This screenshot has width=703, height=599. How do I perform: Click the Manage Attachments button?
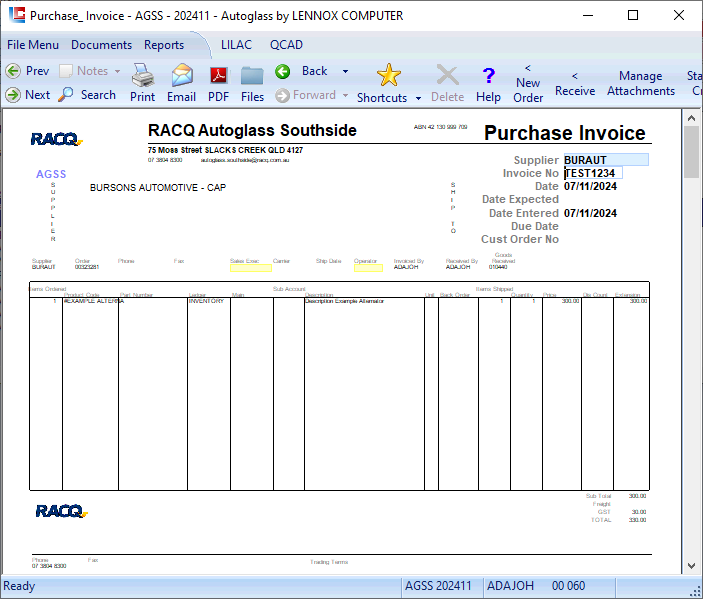[x=641, y=83]
